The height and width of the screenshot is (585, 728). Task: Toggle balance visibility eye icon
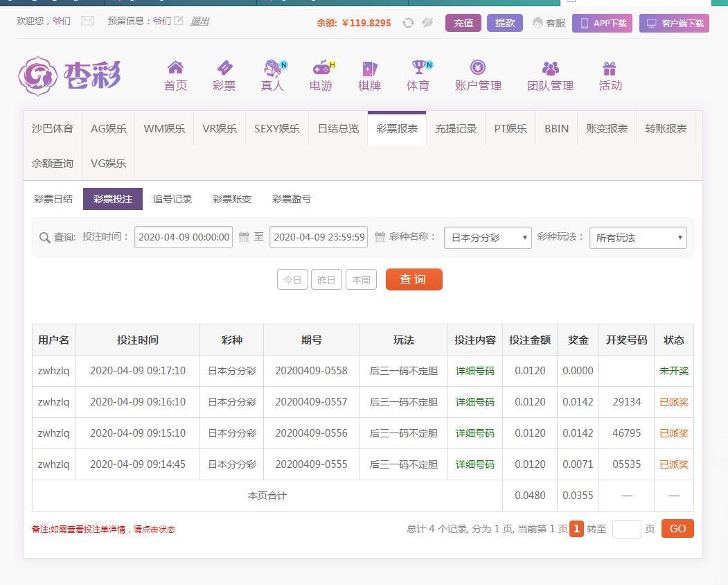[x=427, y=23]
